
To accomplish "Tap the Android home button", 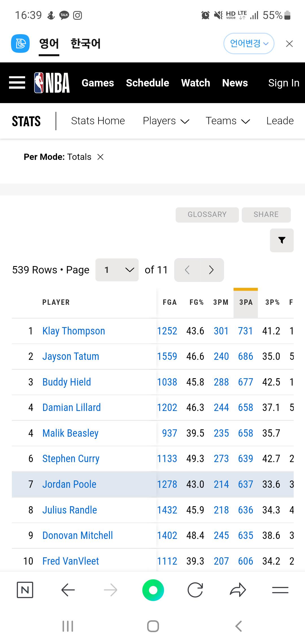I will pyautogui.click(x=153, y=626).
